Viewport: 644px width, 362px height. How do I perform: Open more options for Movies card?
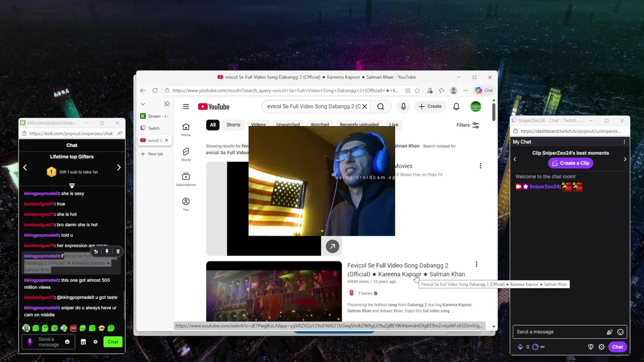pyautogui.click(x=480, y=166)
